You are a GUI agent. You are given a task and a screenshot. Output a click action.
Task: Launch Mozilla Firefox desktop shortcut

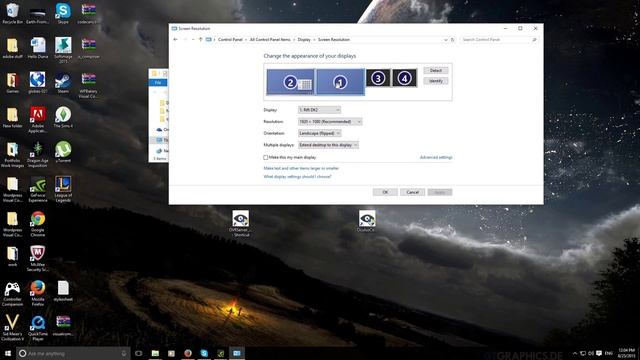38,293
